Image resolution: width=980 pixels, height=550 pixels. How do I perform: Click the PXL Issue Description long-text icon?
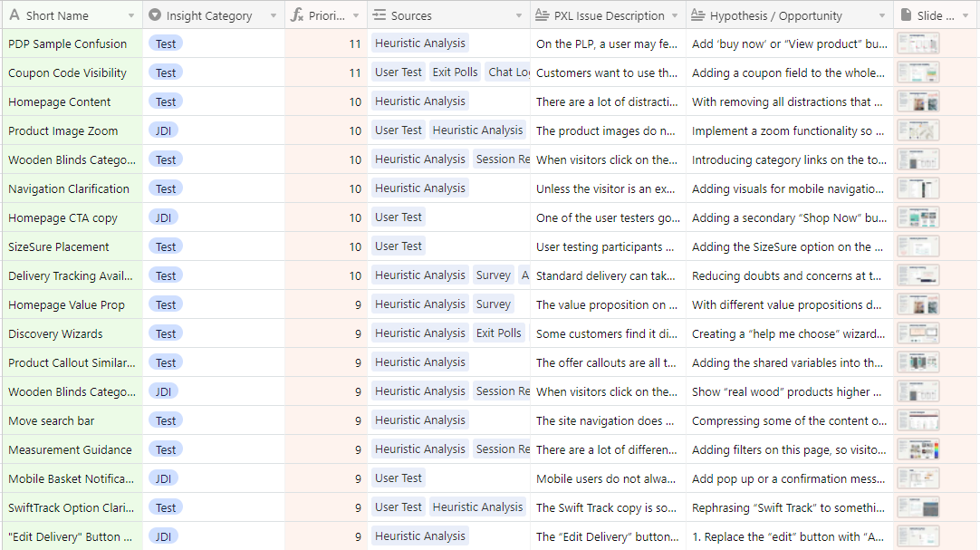click(543, 15)
